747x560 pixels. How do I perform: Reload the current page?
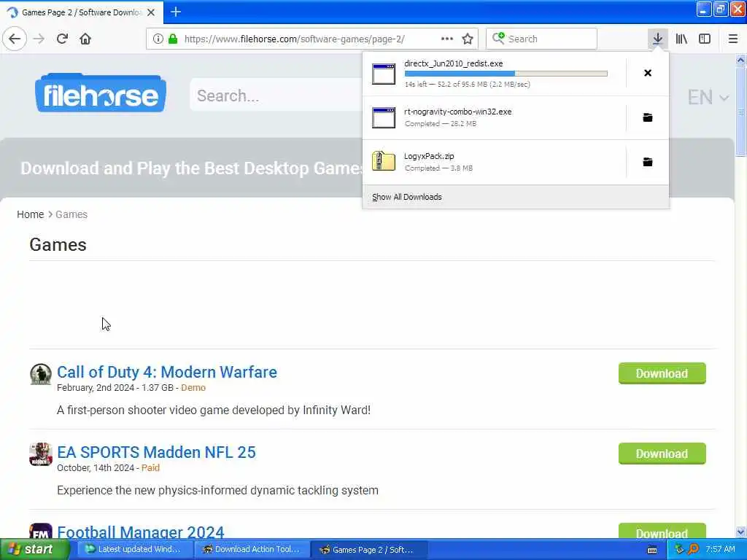62,39
